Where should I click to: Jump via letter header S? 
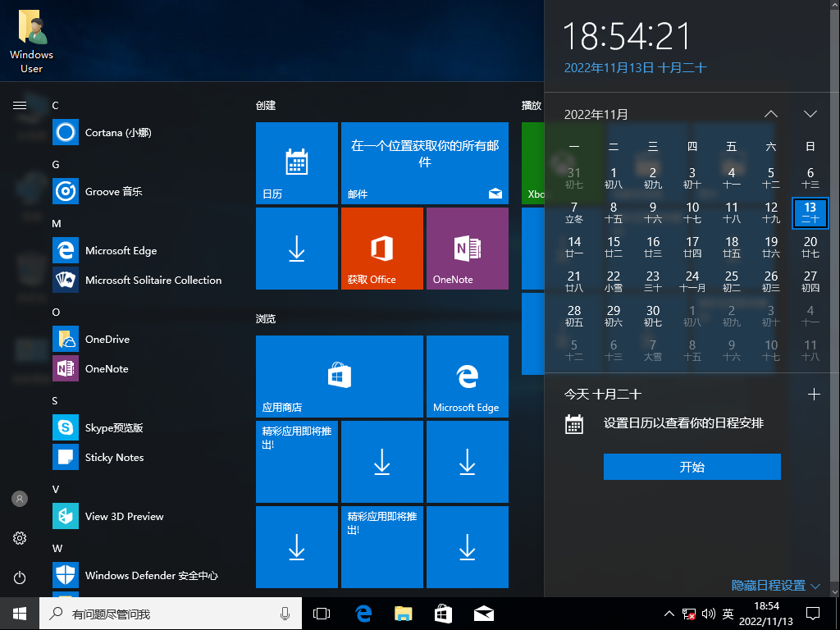coord(55,400)
